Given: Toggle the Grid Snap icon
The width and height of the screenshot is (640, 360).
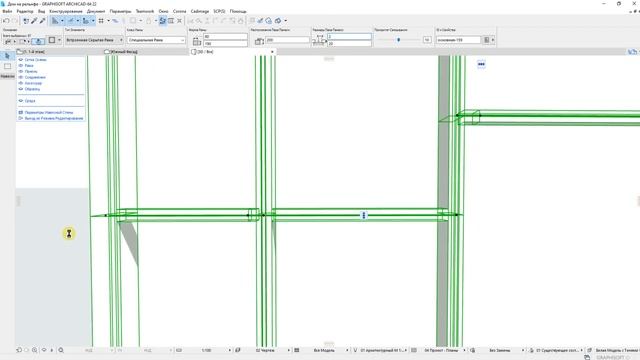Looking at the screenshot, I should click(x=101, y=21).
